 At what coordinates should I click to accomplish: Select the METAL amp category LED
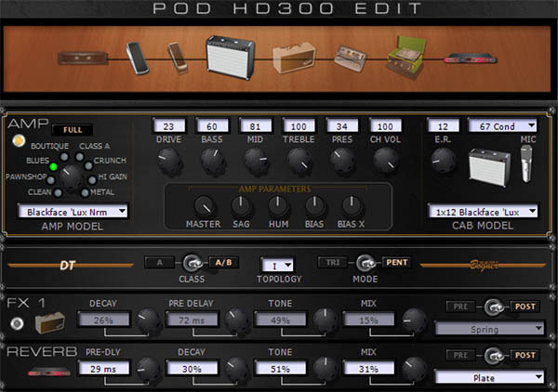[85, 192]
